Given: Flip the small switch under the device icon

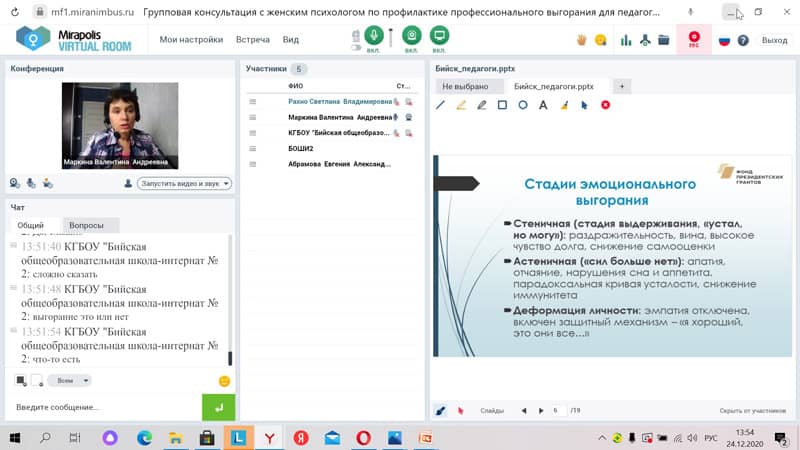Looking at the screenshot, I should pyautogui.click(x=356, y=47).
